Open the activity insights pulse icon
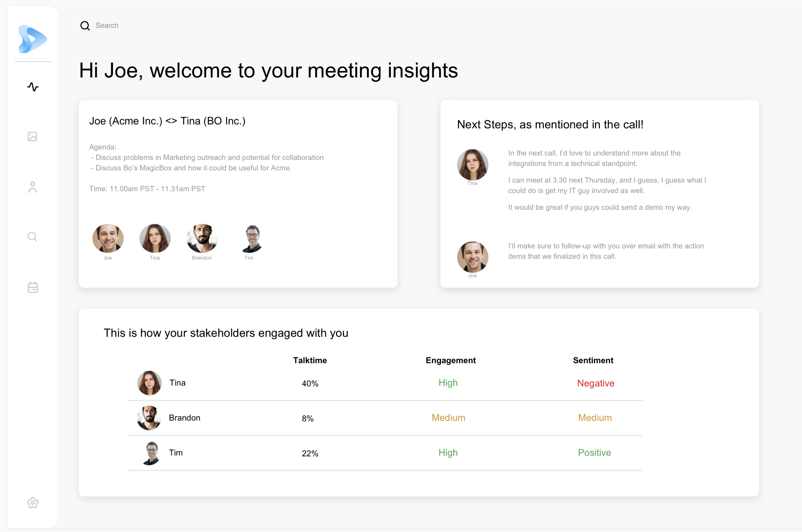The image size is (802, 532). coord(32,87)
